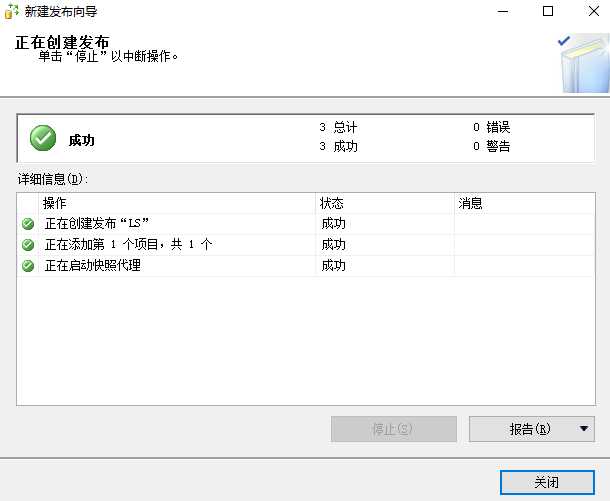Image resolution: width=610 pixels, height=501 pixels.
Task: Click the 成功 status of 正在启动快照代理 row
Action: tap(333, 266)
